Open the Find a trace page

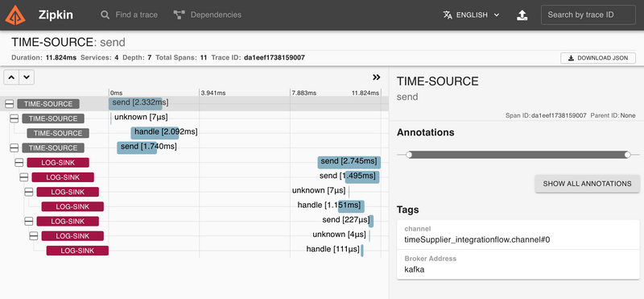pos(129,15)
